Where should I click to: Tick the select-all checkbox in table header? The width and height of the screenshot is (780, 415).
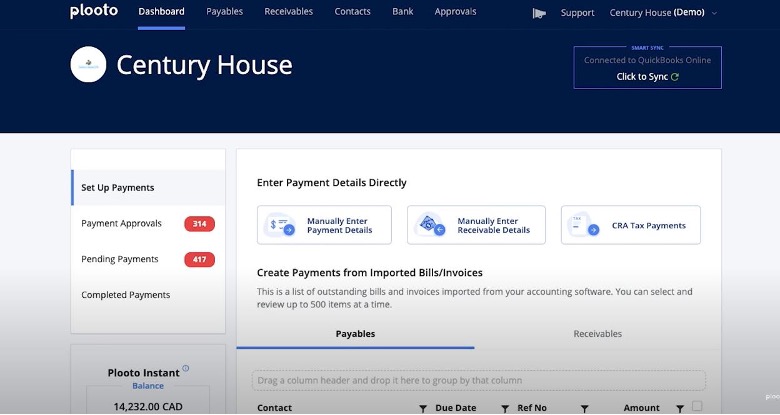click(697, 406)
